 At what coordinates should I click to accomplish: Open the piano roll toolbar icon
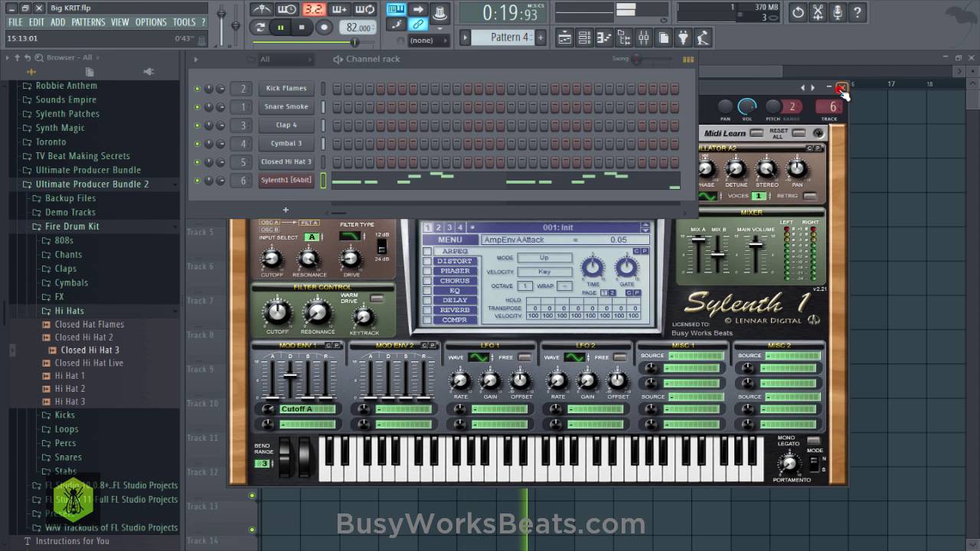tap(603, 37)
